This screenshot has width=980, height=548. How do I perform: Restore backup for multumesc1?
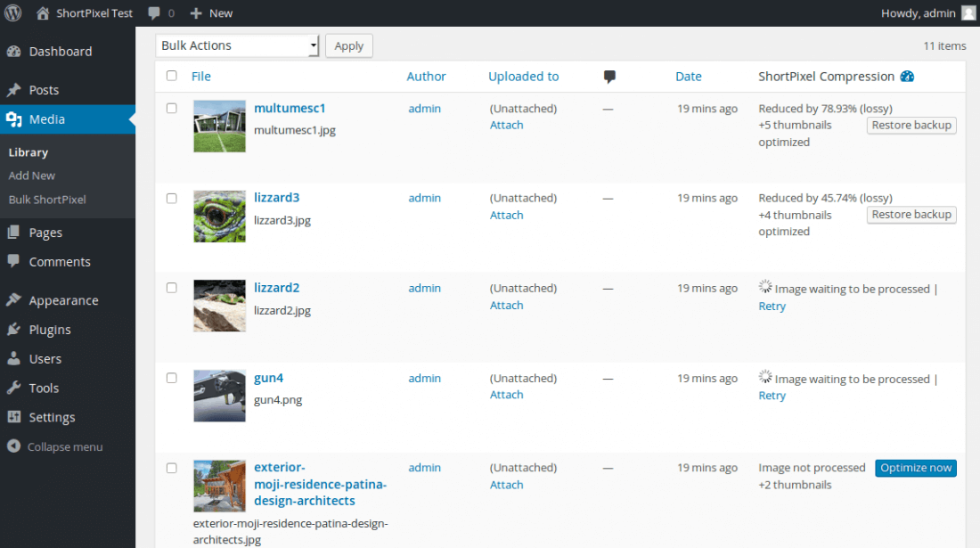[911, 125]
